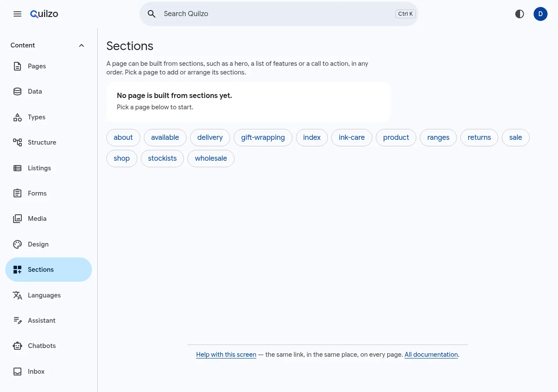Toggle dark mode contrast icon
This screenshot has width=558, height=392.
(x=520, y=14)
